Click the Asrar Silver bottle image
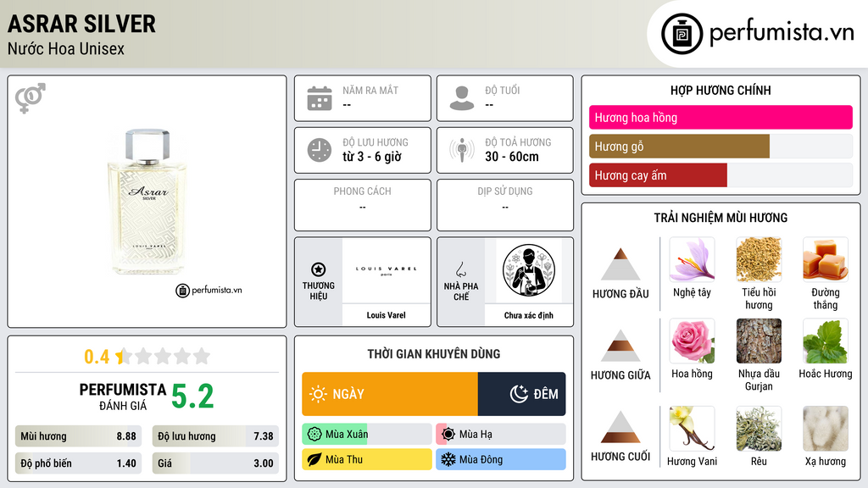 (x=147, y=202)
